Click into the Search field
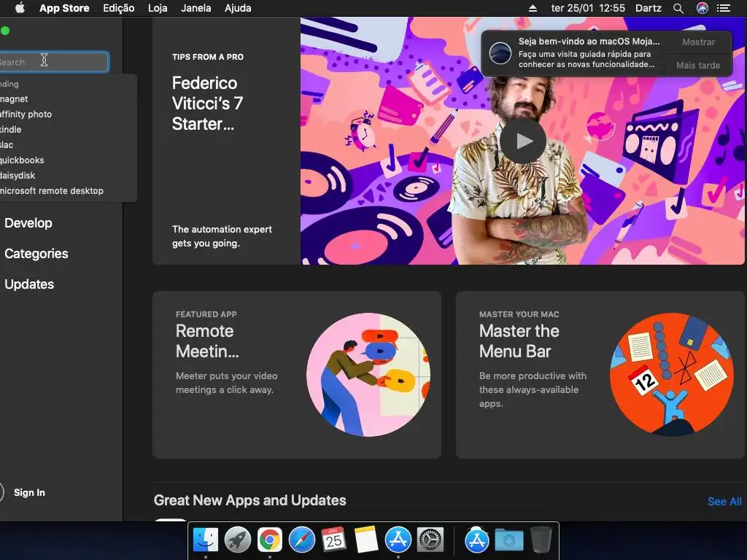747x560 pixels. click(x=54, y=62)
